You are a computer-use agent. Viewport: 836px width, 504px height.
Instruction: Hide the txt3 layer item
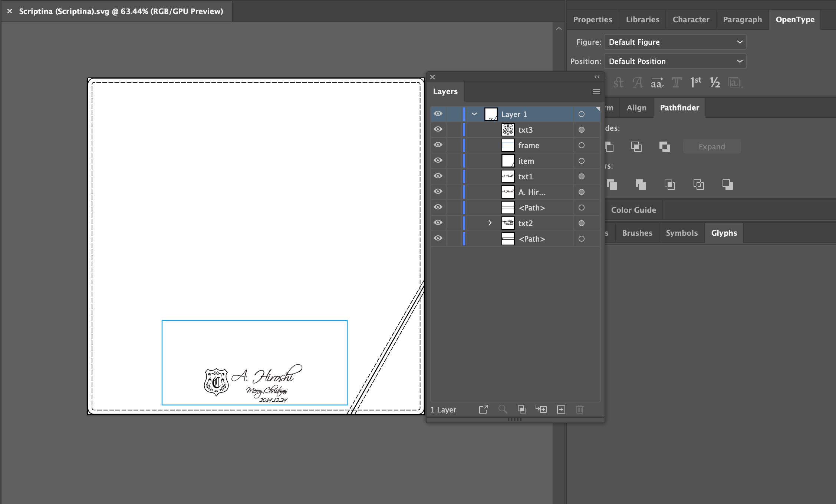pyautogui.click(x=438, y=129)
